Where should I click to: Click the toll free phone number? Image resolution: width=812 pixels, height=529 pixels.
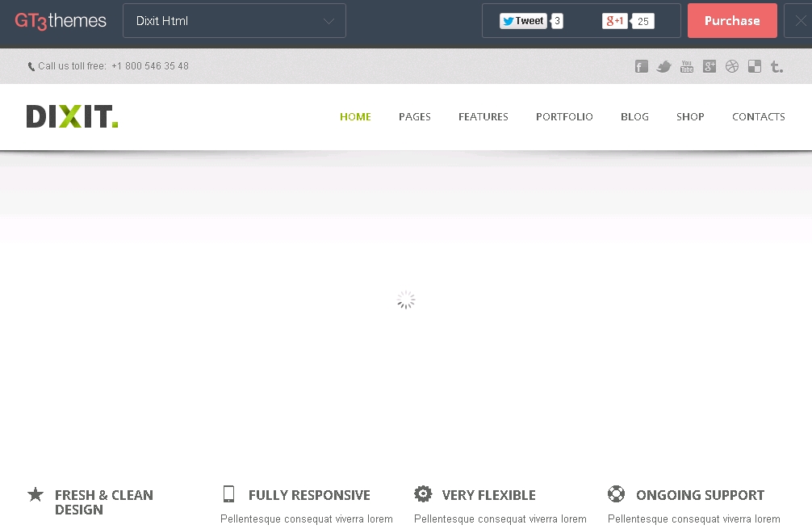click(150, 66)
